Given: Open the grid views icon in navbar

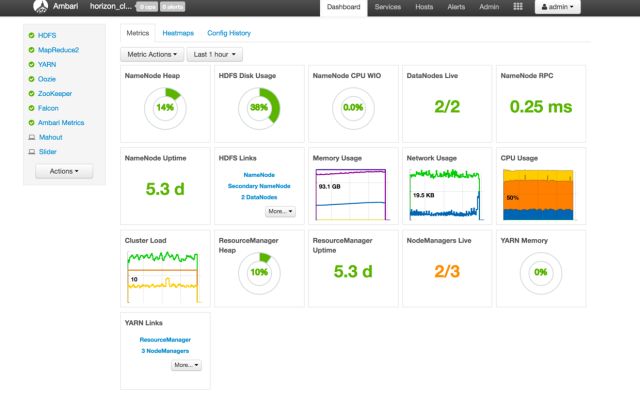Looking at the screenshot, I should tap(518, 7).
